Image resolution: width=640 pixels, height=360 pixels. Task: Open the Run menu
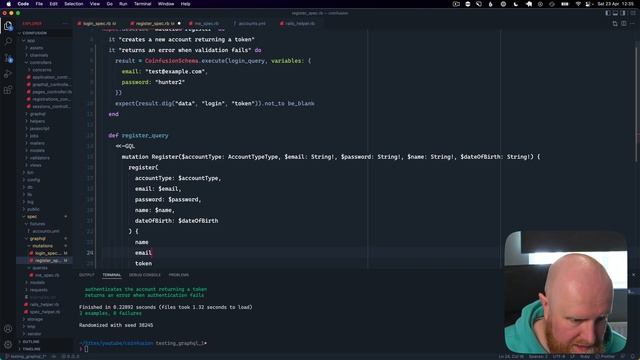point(123,4)
